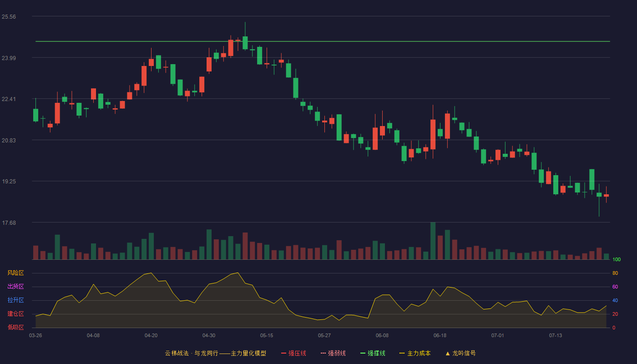637x364 pixels.
Task: Click the magenta 60 indicator scale value
Action: (615, 287)
